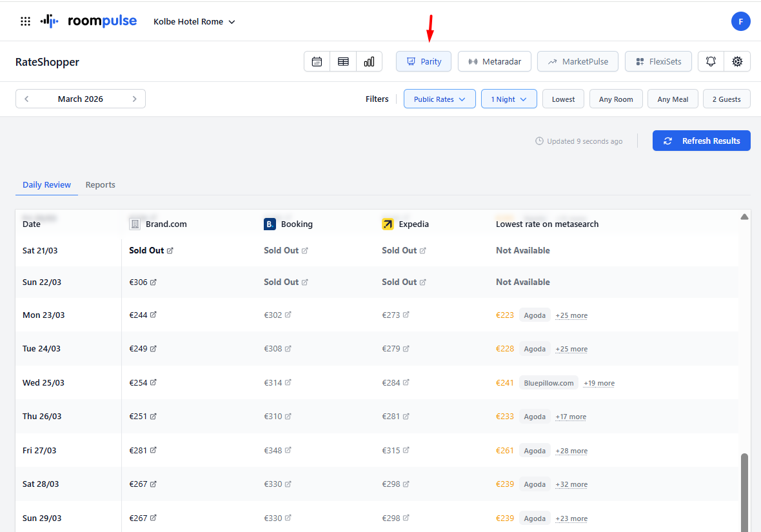The image size is (761, 532).
Task: Open the alerts bell icon
Action: [x=711, y=62]
